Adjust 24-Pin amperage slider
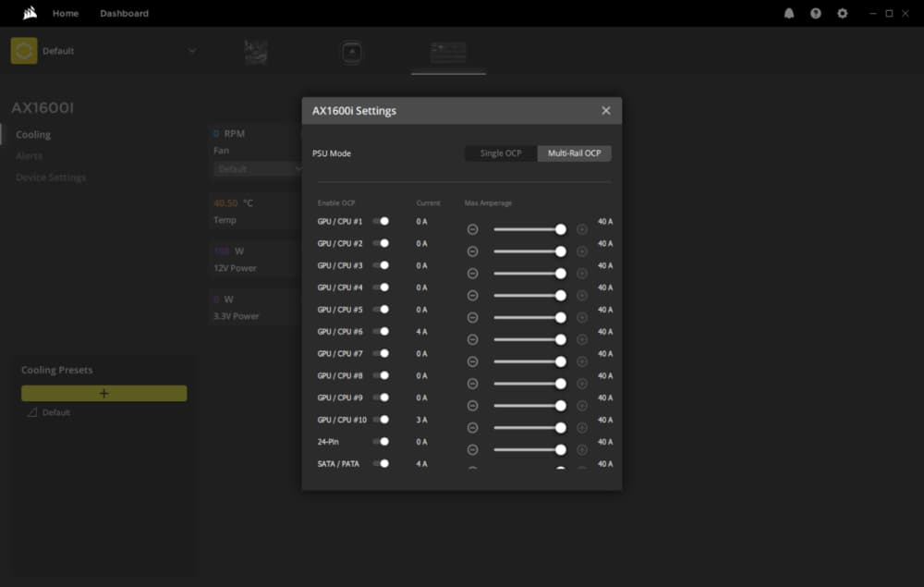 528,449
